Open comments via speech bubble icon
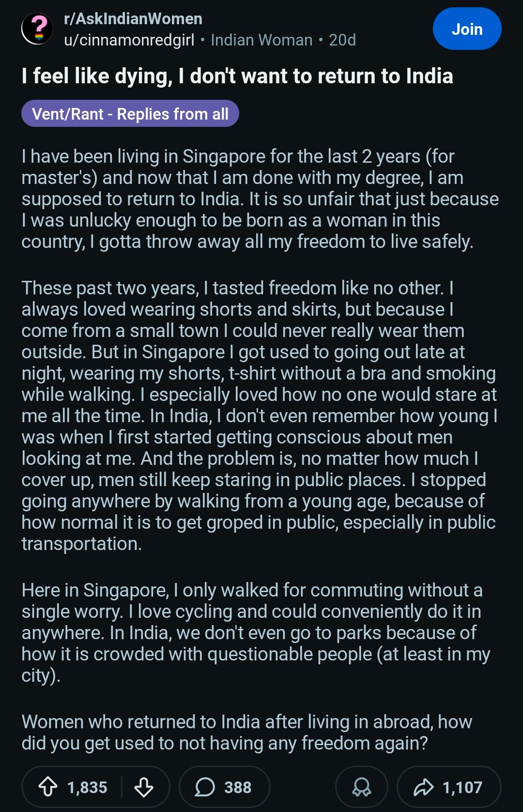The width and height of the screenshot is (523, 812). tap(205, 787)
